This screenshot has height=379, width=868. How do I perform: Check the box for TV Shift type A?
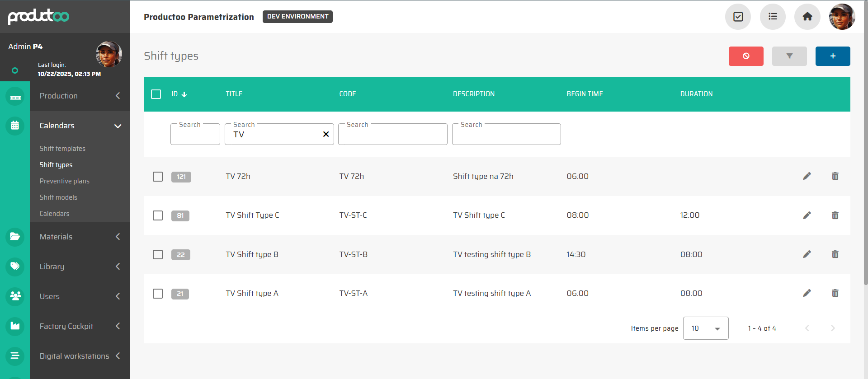click(158, 294)
